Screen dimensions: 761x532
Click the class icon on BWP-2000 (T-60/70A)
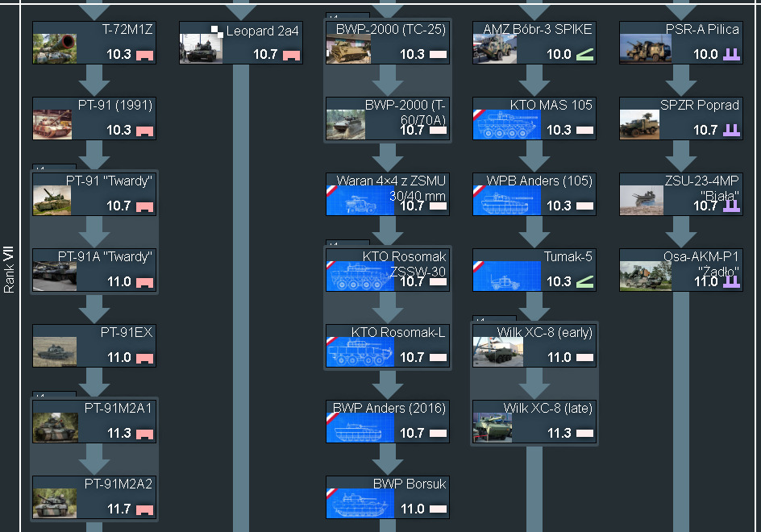(439, 130)
